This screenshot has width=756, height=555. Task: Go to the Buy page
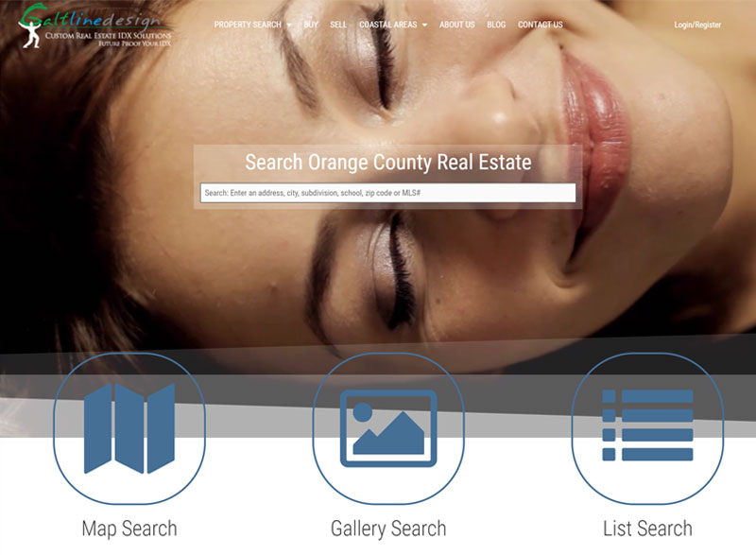(x=311, y=25)
